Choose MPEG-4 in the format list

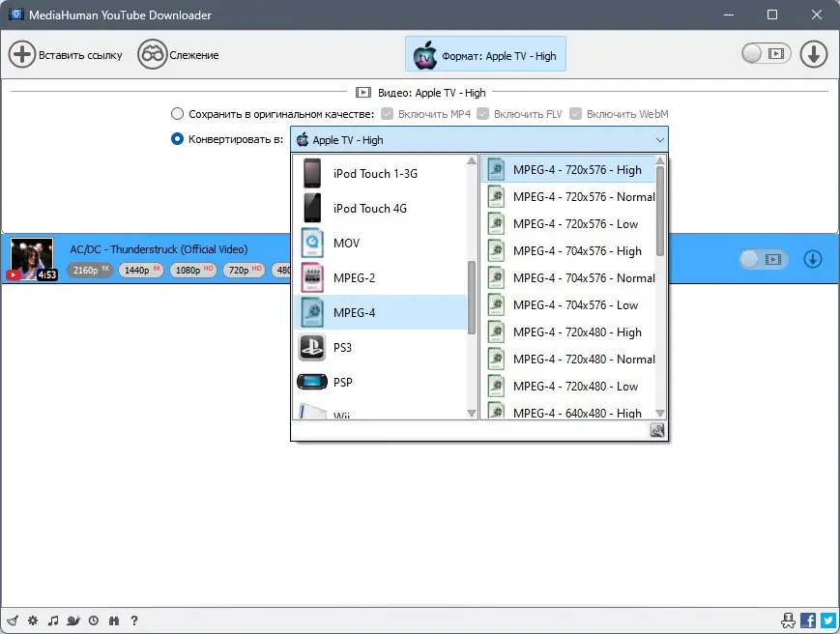pyautogui.click(x=380, y=312)
